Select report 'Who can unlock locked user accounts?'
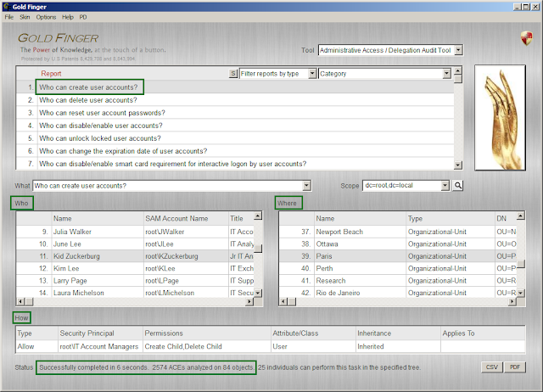This screenshot has width=543, height=392. pos(235,138)
